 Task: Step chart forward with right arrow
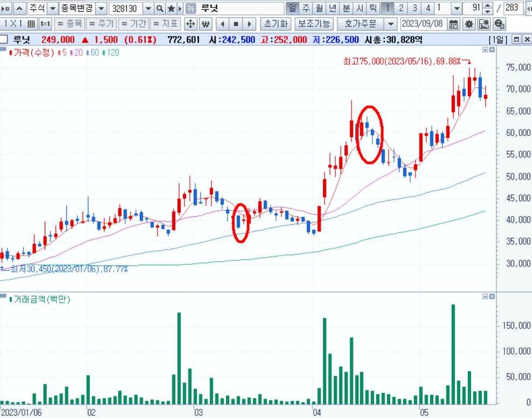point(250,24)
